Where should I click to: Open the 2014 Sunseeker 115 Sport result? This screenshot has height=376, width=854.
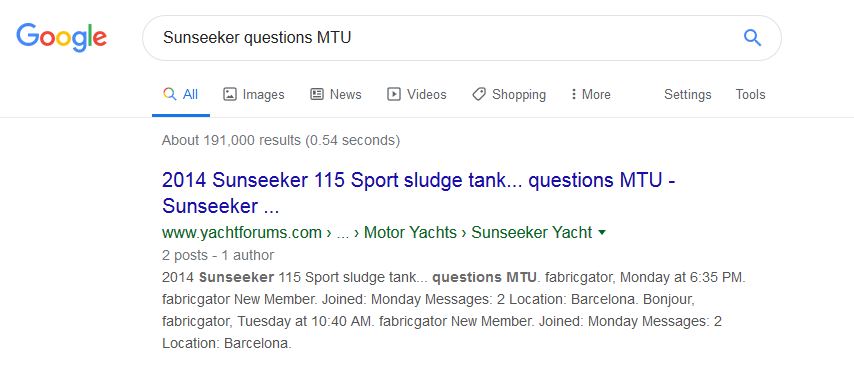(418, 193)
